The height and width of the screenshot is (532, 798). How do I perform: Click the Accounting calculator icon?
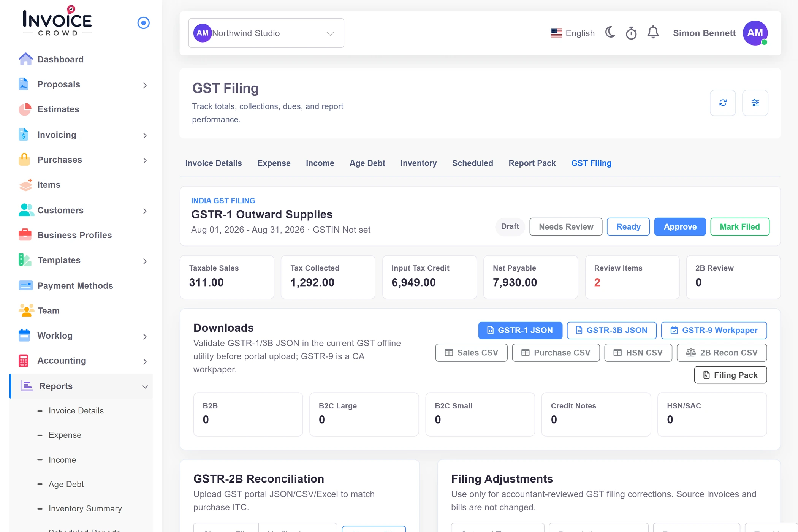pos(24,361)
